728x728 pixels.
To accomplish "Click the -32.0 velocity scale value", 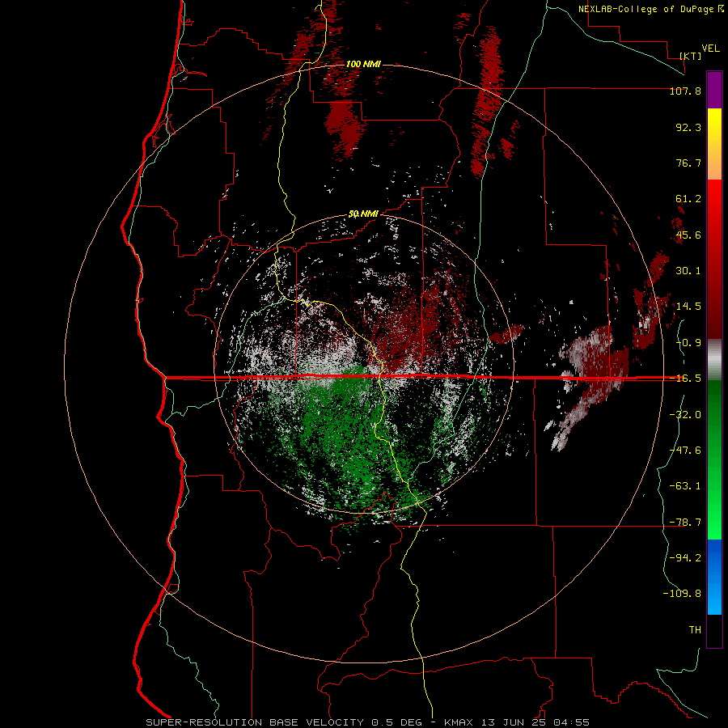I will point(685,415).
